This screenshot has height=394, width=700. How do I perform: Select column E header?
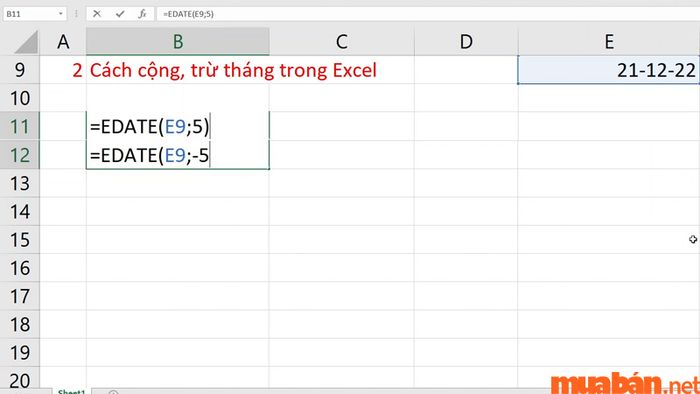tap(609, 41)
